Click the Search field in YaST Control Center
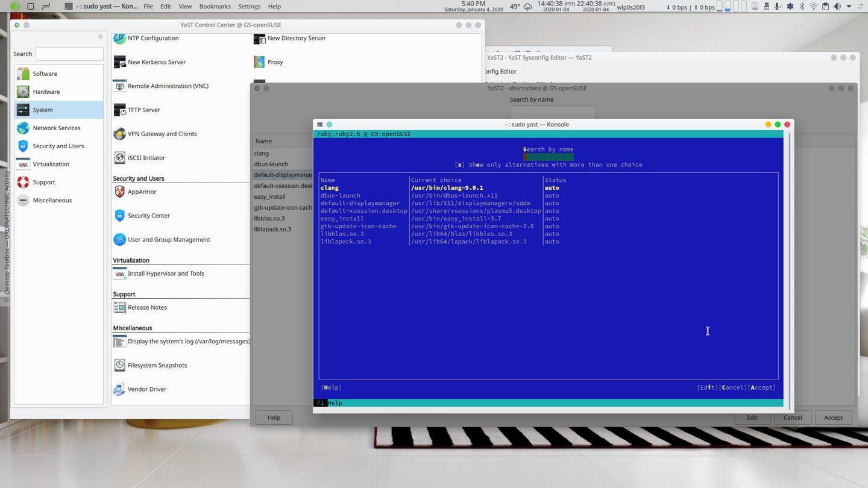868x488 pixels. tap(69, 54)
